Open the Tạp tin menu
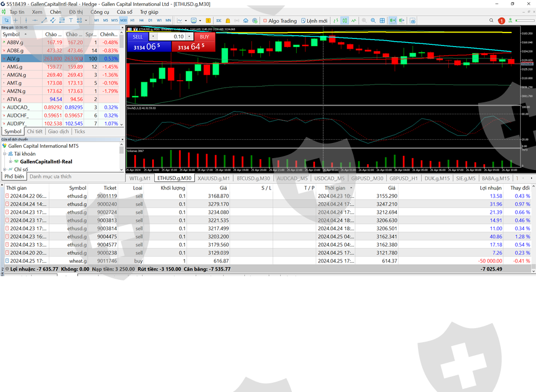 (x=17, y=12)
